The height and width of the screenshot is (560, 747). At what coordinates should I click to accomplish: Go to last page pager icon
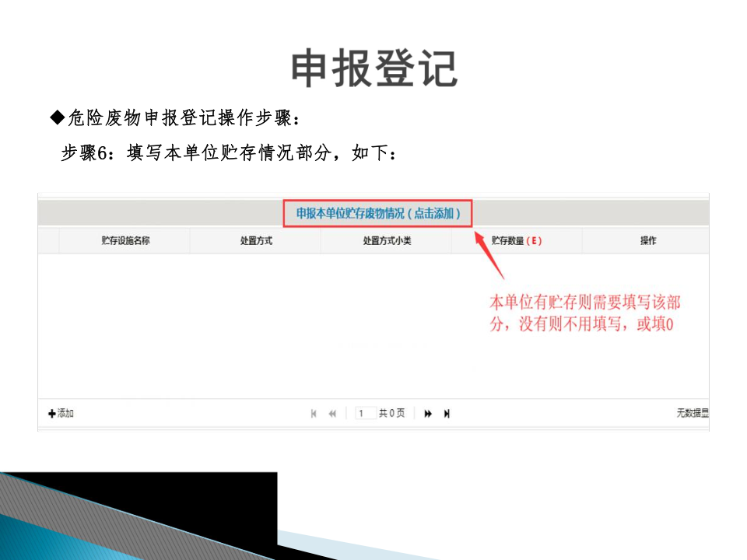(447, 413)
